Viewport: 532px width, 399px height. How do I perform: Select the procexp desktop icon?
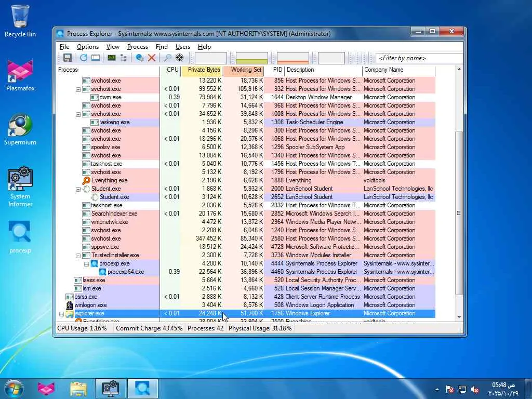[x=20, y=237]
